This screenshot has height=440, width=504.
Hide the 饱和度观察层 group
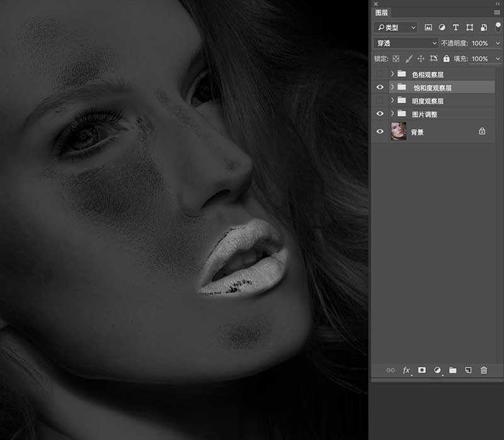click(x=379, y=87)
